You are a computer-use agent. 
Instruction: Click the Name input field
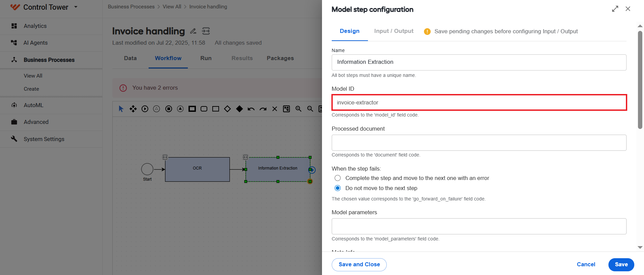[479, 62]
